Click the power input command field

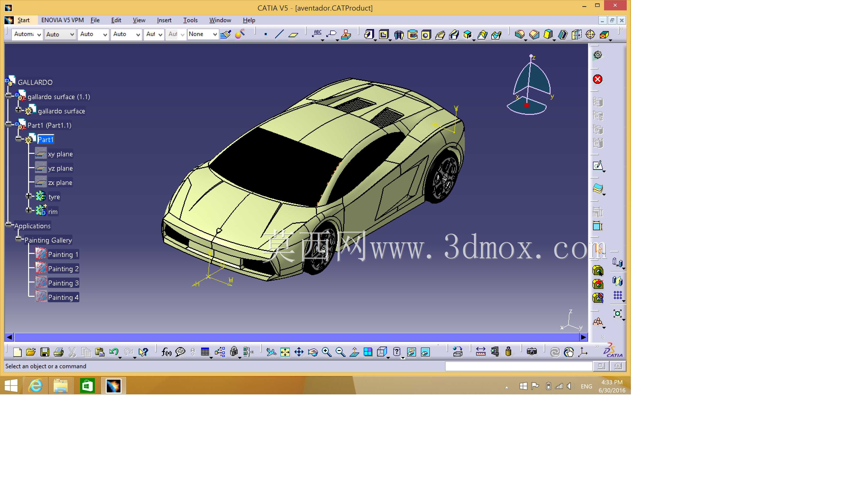(x=519, y=366)
